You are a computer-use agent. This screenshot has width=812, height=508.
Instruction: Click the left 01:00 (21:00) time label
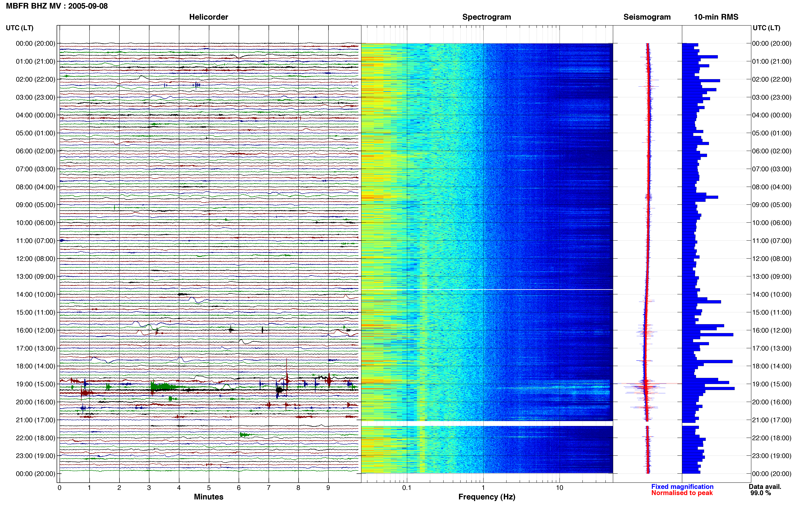36,61
